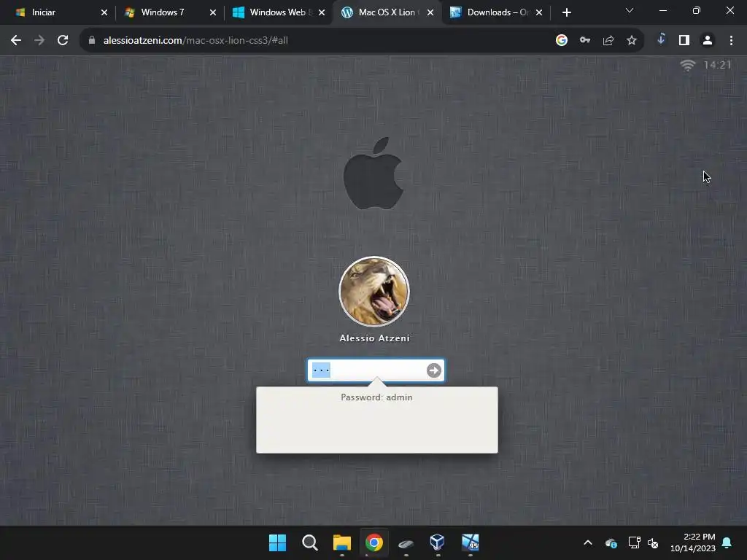Screen dimensions: 747x560
Task: Open the Windows Start menu
Action: click(x=277, y=542)
